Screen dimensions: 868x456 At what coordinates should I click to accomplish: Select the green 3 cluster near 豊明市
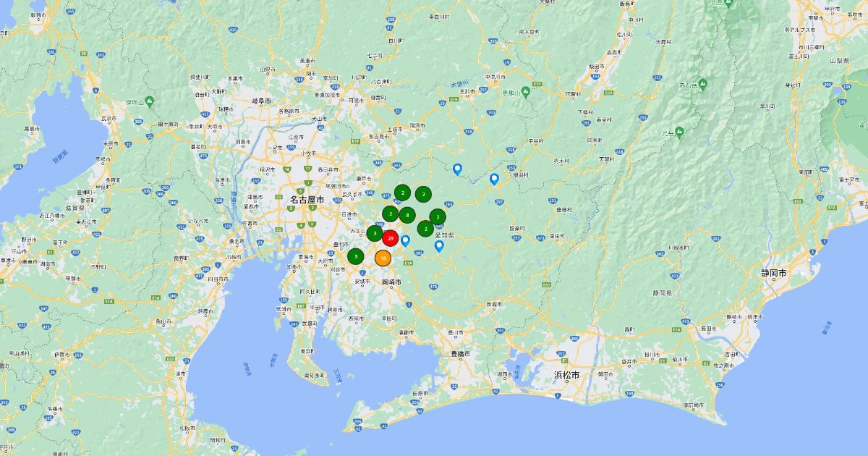pyautogui.click(x=355, y=256)
